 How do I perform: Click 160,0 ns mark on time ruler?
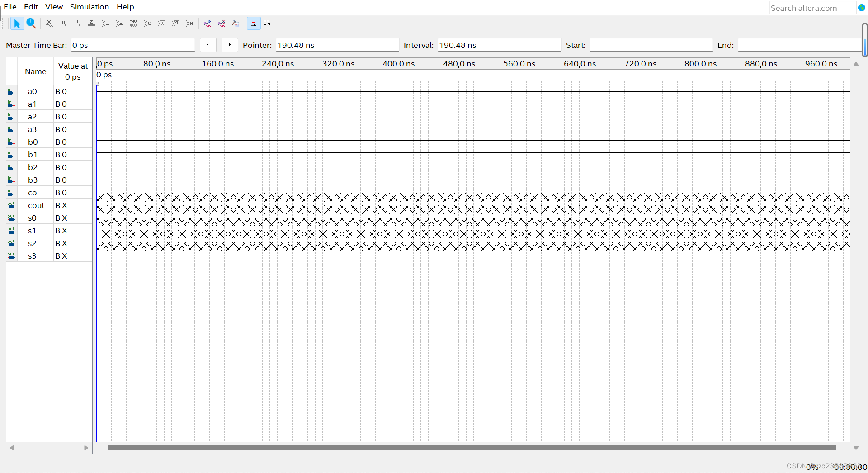click(x=217, y=64)
